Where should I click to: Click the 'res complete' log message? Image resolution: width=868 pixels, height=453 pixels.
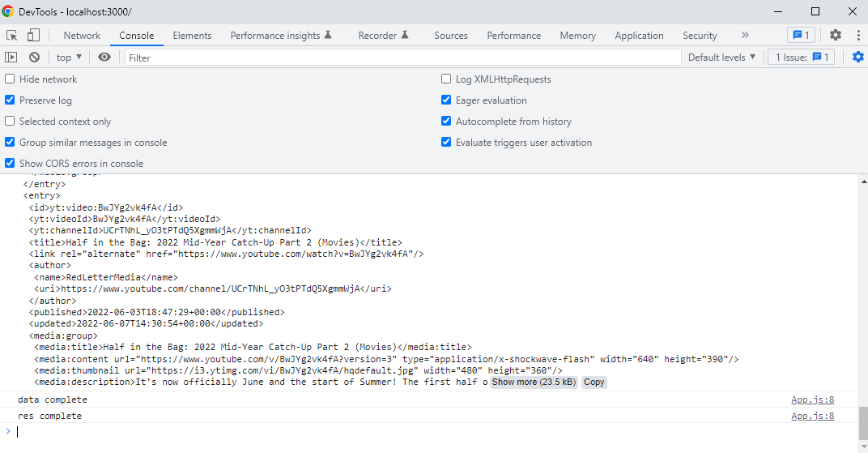tap(49, 416)
